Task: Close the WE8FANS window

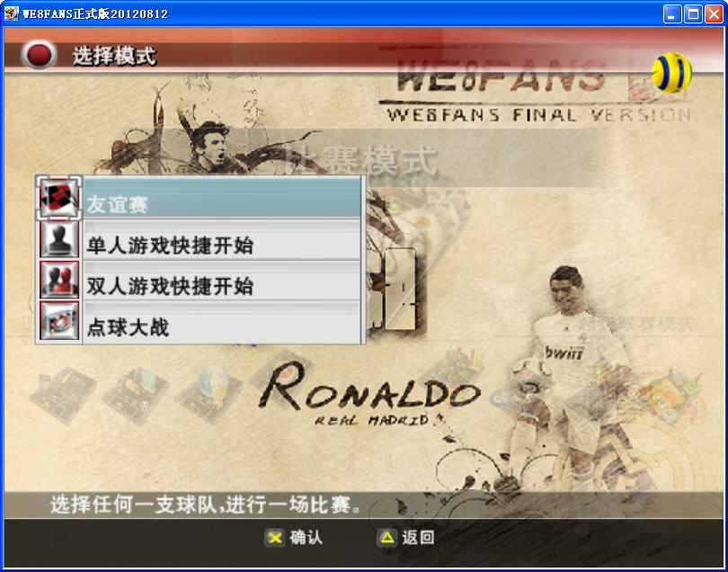Action: point(715,13)
